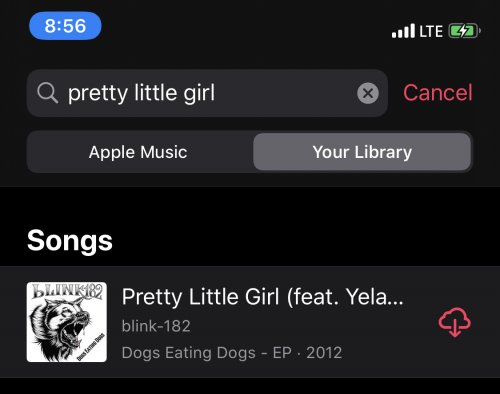Tap the blue 8:56 time pill
The width and height of the screenshot is (500, 394).
tap(65, 26)
